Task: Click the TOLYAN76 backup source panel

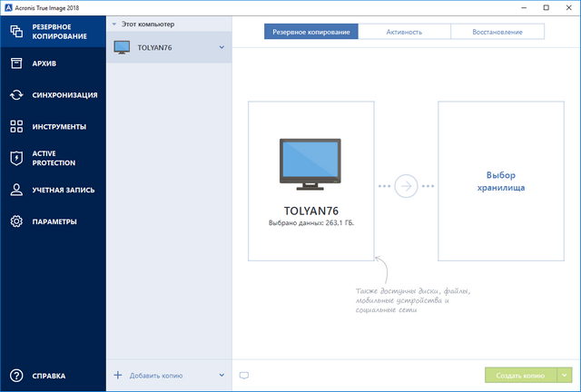Action: [311, 181]
